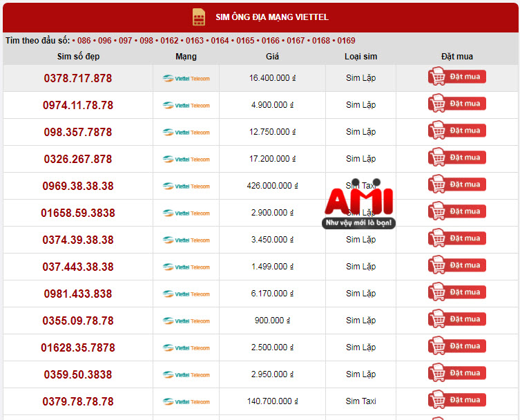Click price 140.700.000 ₫

click(272, 401)
